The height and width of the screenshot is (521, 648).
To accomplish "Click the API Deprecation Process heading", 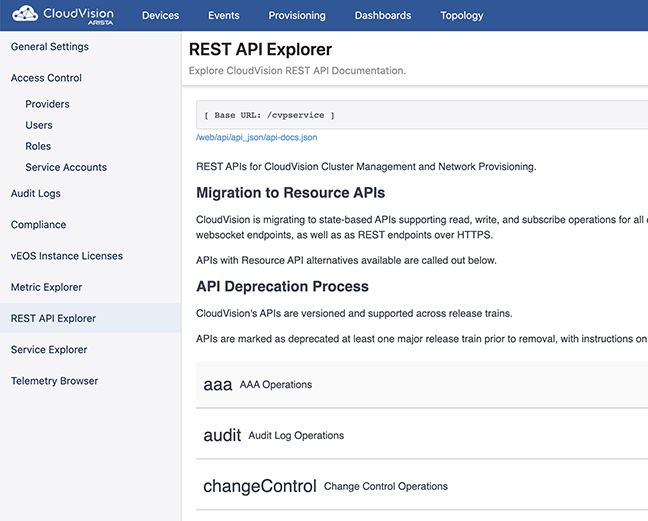I will coord(282,286).
